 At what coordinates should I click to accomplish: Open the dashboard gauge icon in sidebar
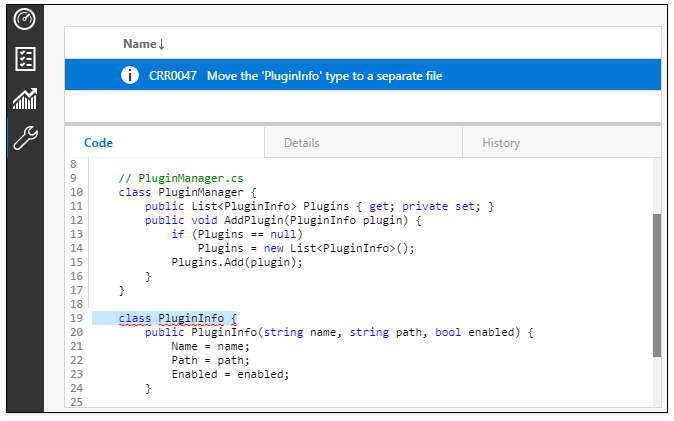click(25, 19)
